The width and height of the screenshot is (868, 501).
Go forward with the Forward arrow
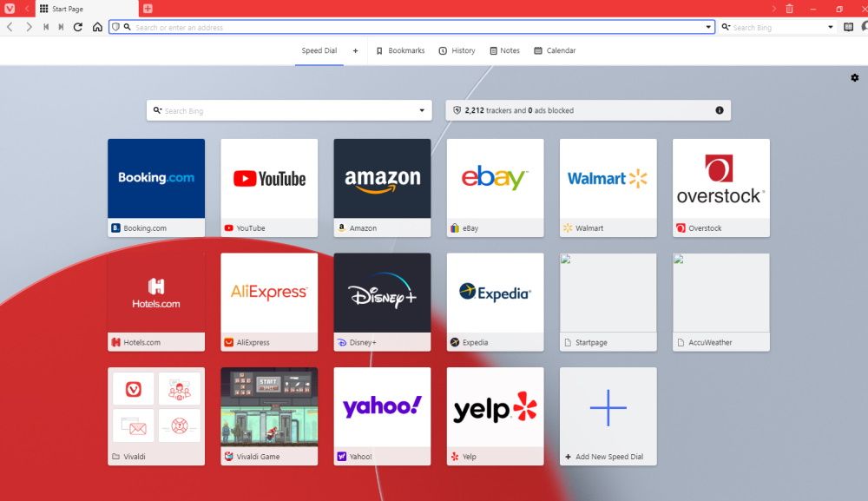[29, 27]
